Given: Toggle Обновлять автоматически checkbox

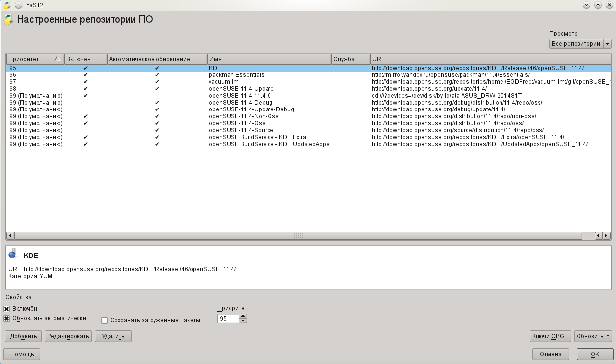Looking at the screenshot, I should [7, 319].
